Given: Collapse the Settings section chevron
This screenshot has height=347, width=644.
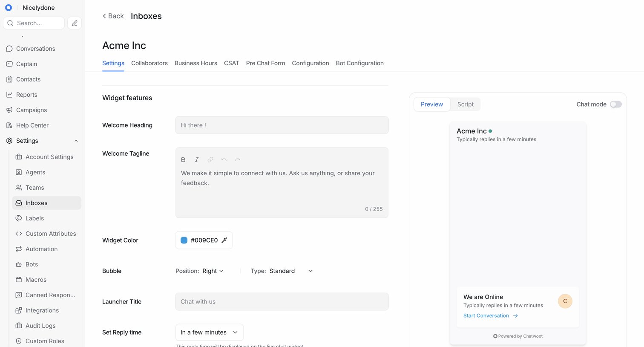Looking at the screenshot, I should pyautogui.click(x=76, y=141).
